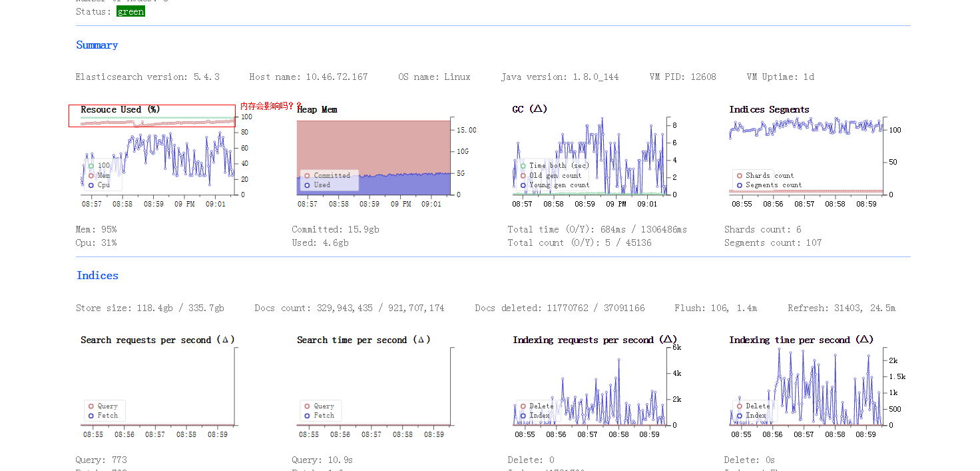Open the Summary section link
This screenshot has width=980, height=471.
pos(97,45)
